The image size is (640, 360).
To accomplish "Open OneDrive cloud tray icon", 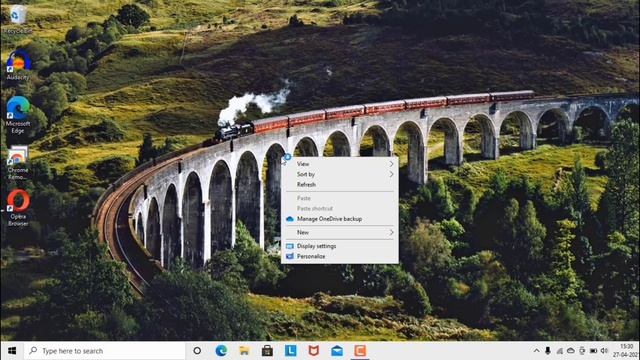I will (x=571, y=351).
